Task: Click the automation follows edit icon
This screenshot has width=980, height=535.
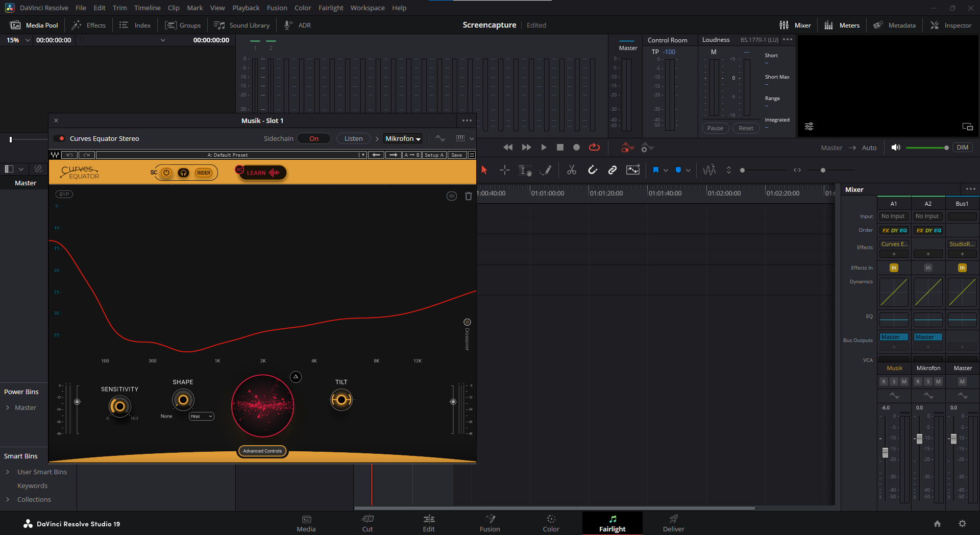Action: 633,171
